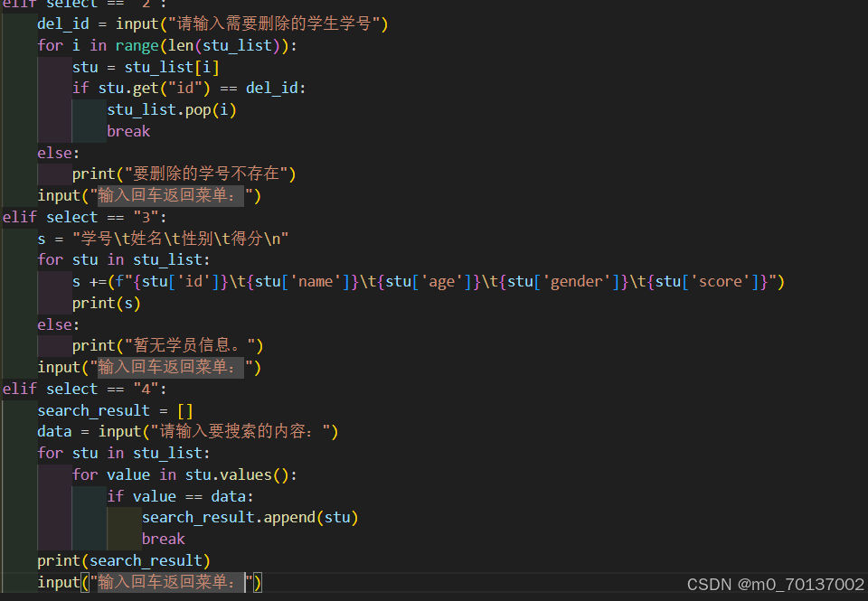Viewport: 868px width, 601px height.
Task: Click the string "暂无学员信息。"
Action: 190,345
